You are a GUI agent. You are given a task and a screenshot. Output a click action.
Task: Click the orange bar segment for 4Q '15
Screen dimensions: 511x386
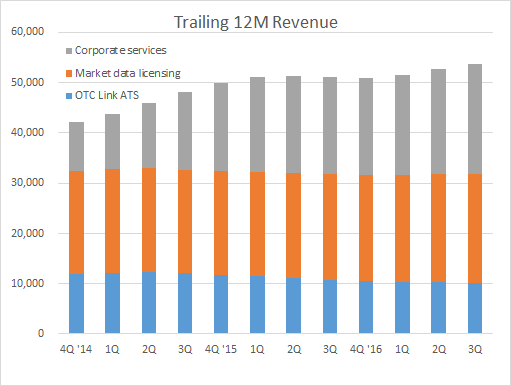pos(221,223)
